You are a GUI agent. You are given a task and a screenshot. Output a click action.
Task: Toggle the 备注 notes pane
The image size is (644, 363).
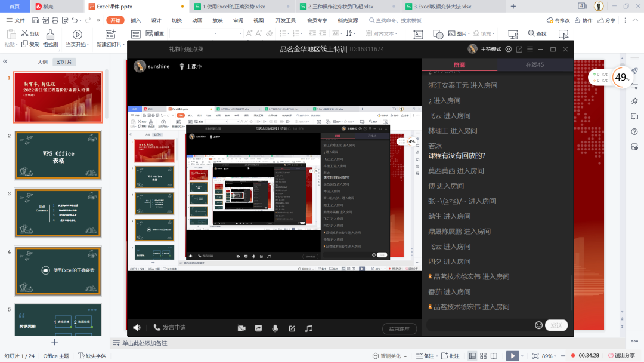tap(425, 356)
